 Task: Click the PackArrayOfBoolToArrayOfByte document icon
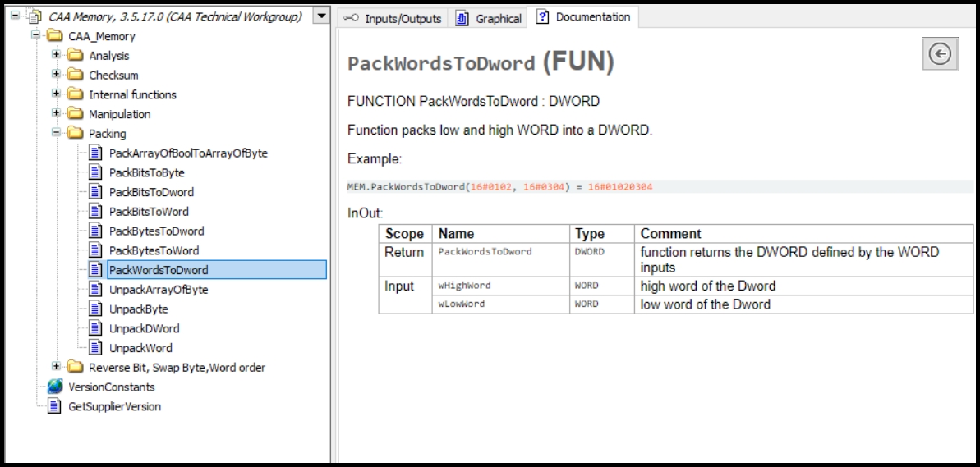[x=95, y=153]
